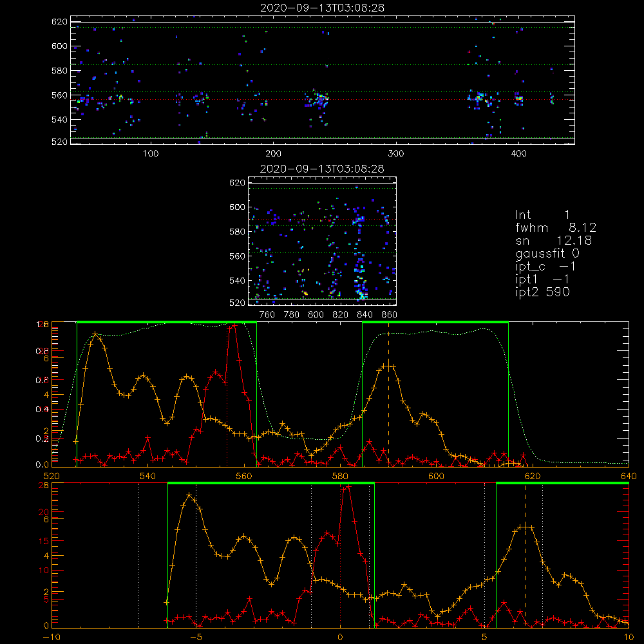Click the x-axis label 840 in middle image
644x644 pixels.
pos(365,315)
